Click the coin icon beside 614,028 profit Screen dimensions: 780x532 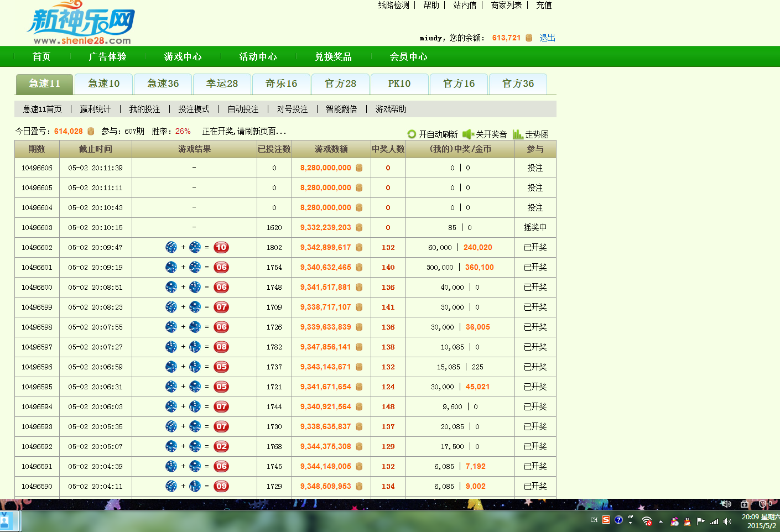pyautogui.click(x=91, y=131)
